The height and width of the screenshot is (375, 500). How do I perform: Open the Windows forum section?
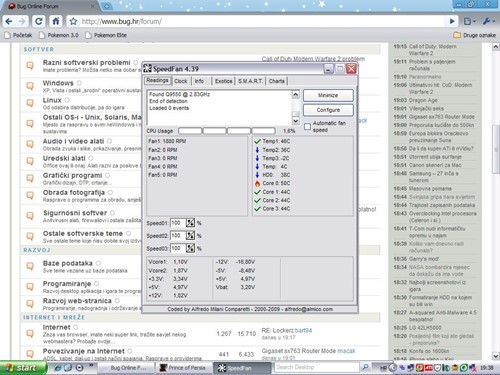(58, 83)
